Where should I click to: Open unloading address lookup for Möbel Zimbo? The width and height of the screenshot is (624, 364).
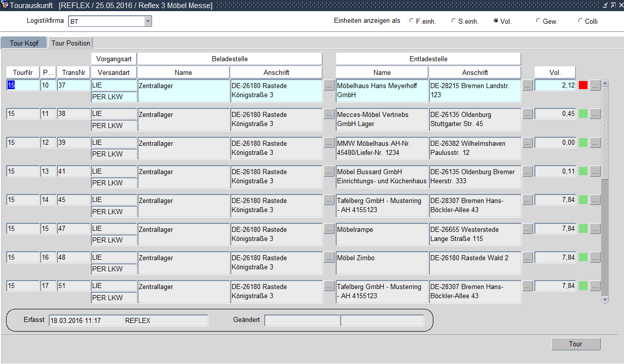(x=528, y=258)
